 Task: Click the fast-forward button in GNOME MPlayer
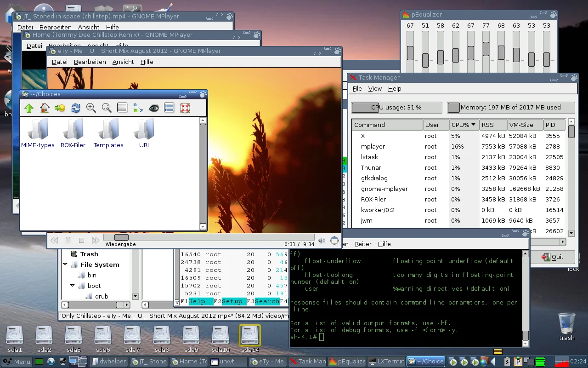(x=95, y=240)
